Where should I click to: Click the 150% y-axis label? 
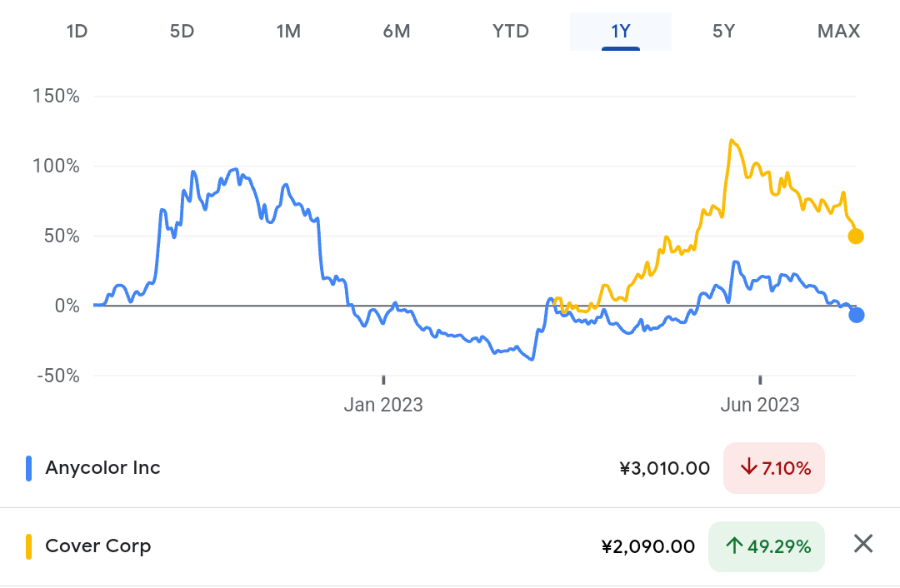tap(57, 96)
